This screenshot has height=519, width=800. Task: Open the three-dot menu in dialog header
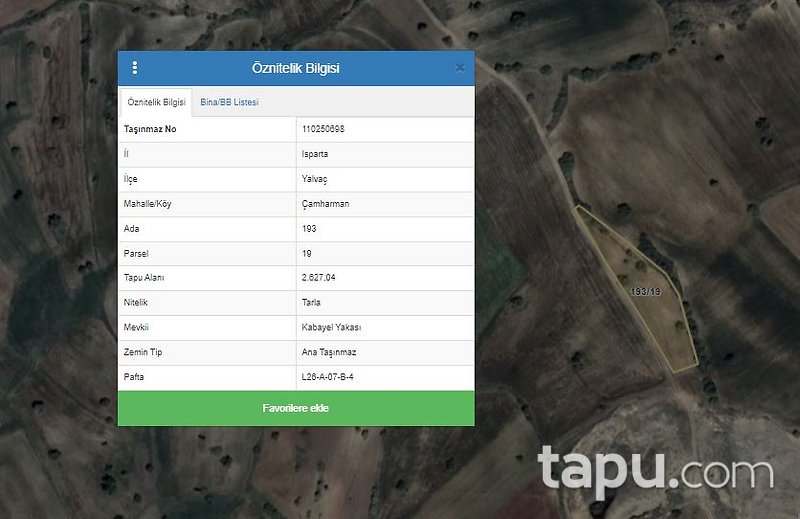[x=135, y=68]
